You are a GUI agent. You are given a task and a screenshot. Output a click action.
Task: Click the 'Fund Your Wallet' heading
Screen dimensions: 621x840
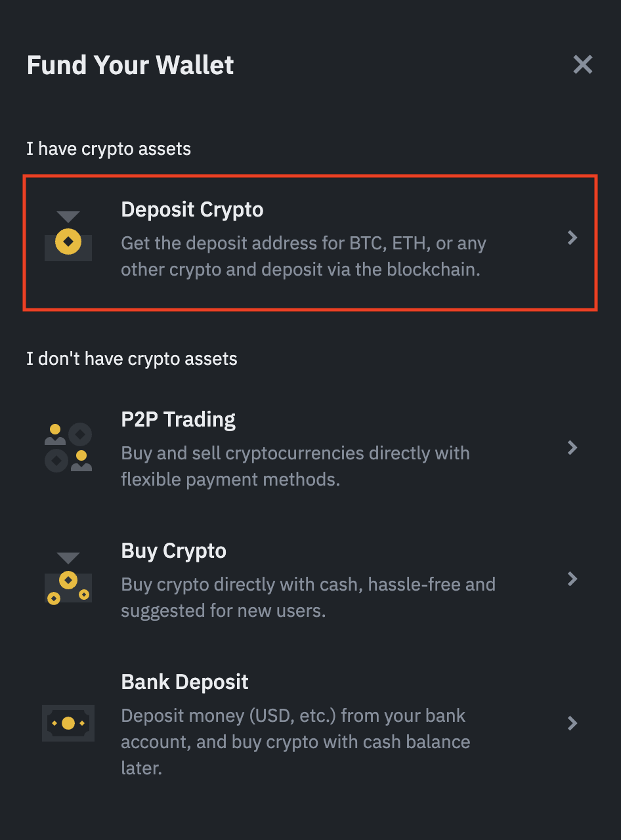click(x=130, y=65)
